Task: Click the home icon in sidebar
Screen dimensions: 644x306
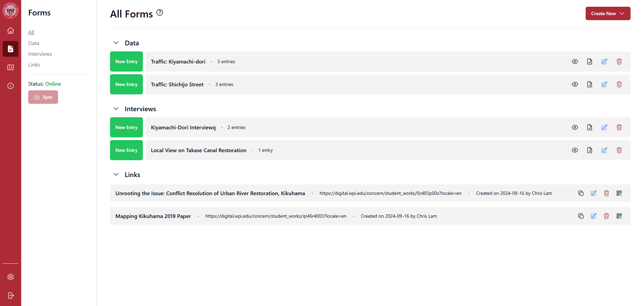Action: pyautogui.click(x=10, y=31)
